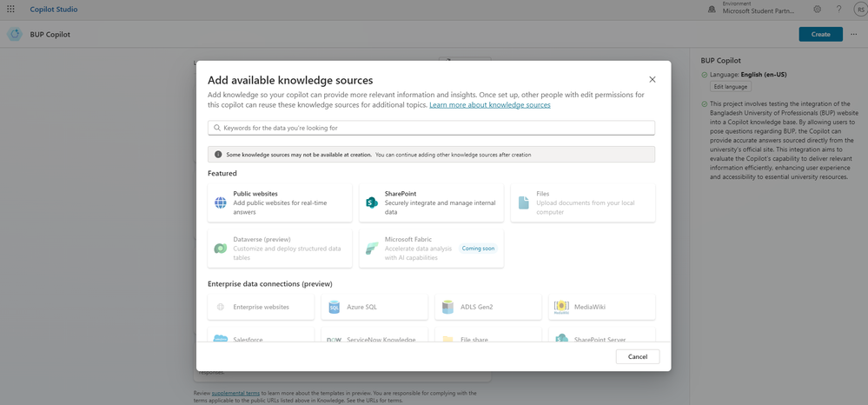Viewport: 868px width, 405px height.
Task: Click the Public websites globe icon
Action: [221, 202]
